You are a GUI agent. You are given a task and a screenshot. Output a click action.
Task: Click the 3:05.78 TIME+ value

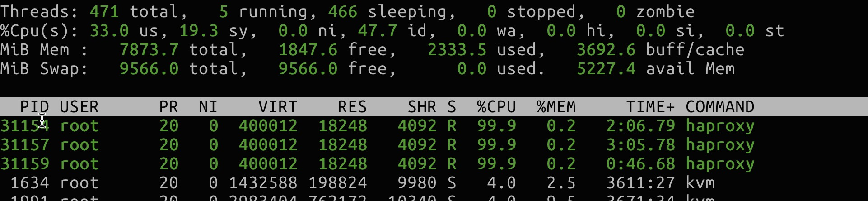[x=640, y=145]
